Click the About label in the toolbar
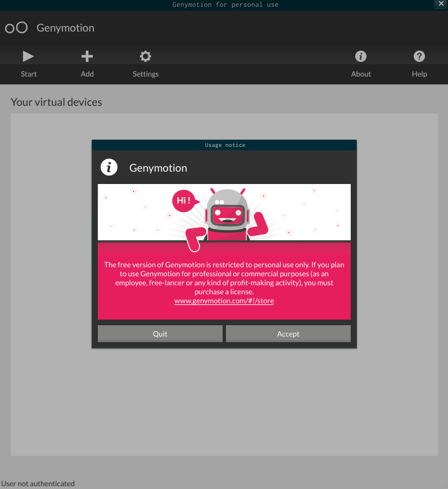Image resolution: width=448 pixels, height=489 pixels. (361, 74)
